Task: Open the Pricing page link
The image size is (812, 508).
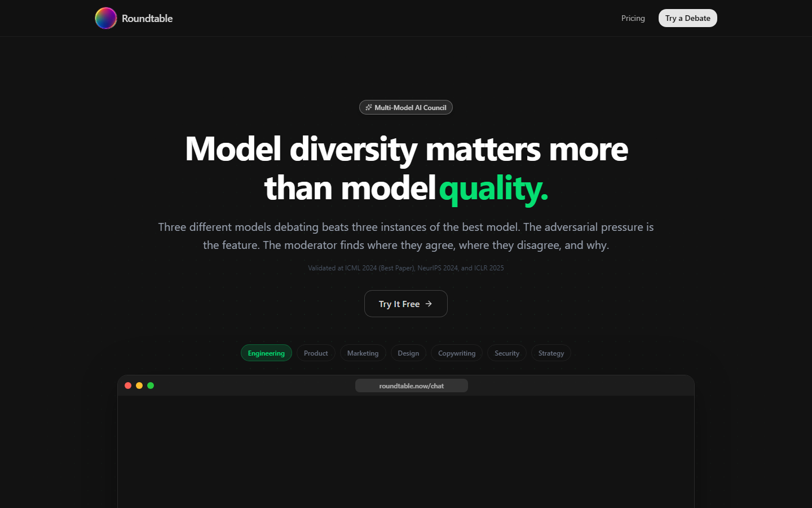Action: point(633,18)
